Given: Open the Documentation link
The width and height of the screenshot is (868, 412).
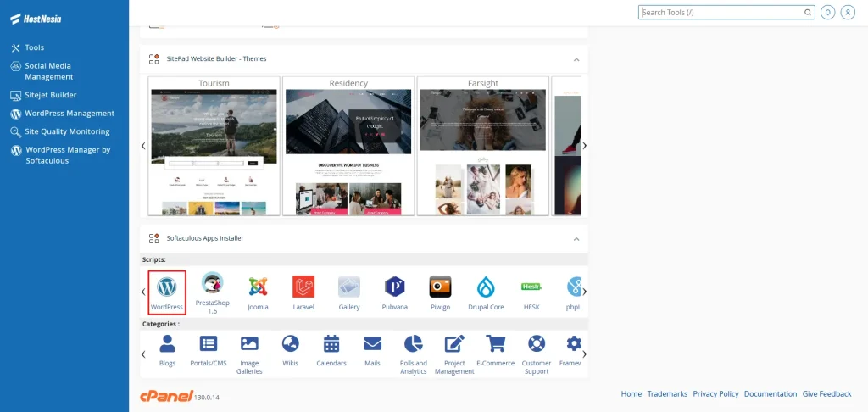Looking at the screenshot, I should click(x=771, y=393).
